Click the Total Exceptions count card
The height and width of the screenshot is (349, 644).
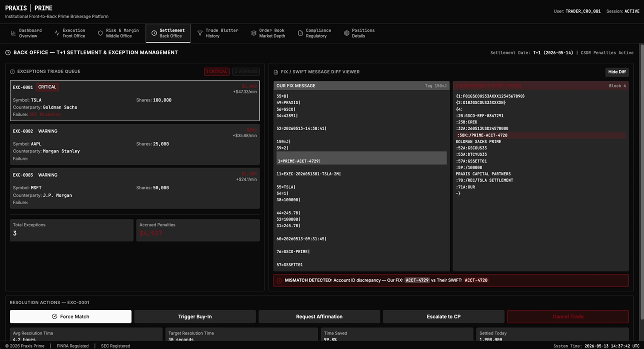(72, 230)
